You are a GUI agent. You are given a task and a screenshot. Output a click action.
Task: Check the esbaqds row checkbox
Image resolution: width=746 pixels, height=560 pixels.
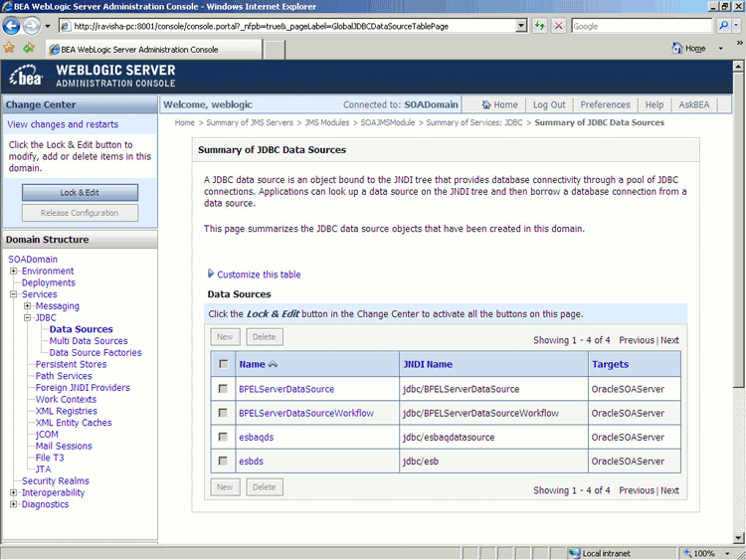pyautogui.click(x=223, y=437)
